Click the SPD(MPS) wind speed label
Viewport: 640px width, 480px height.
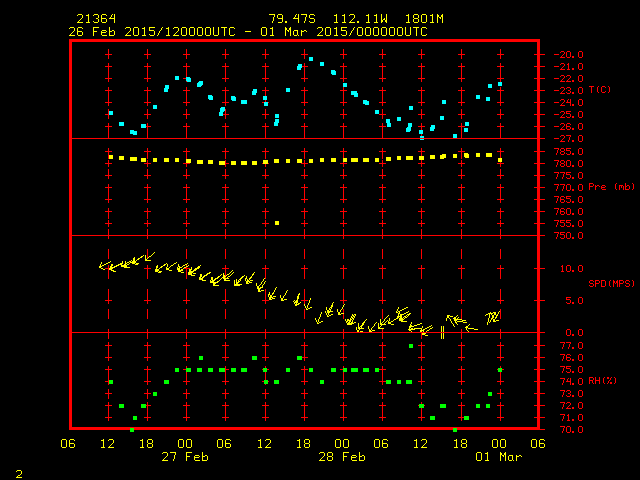coord(611,283)
